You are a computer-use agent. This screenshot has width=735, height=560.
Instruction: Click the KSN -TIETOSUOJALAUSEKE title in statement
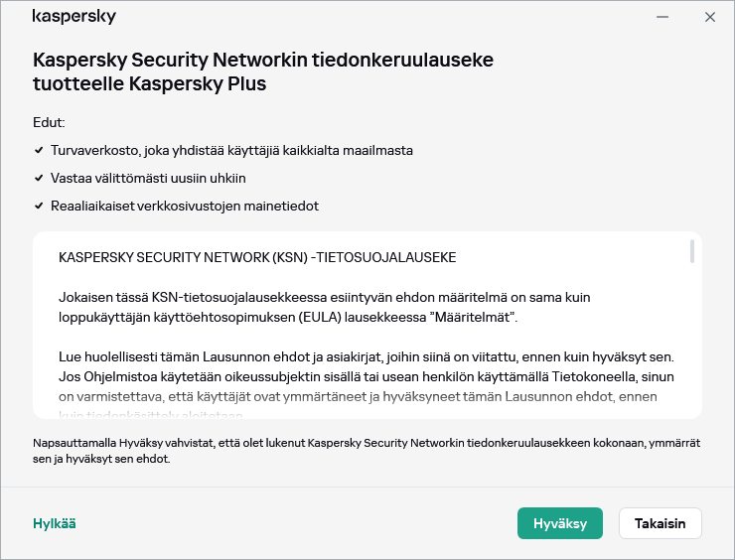[x=258, y=257]
